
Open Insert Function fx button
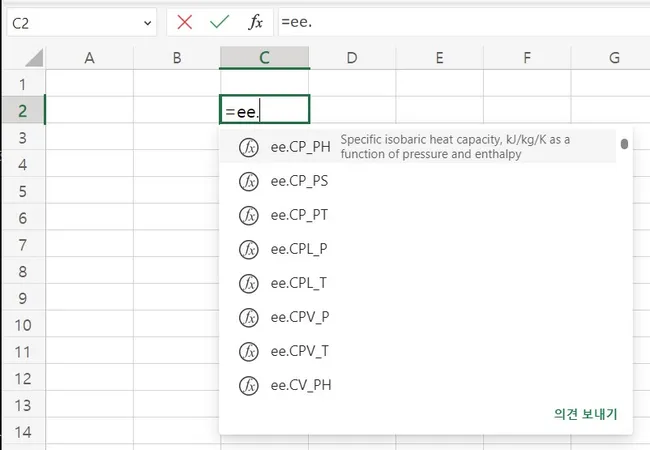point(255,22)
